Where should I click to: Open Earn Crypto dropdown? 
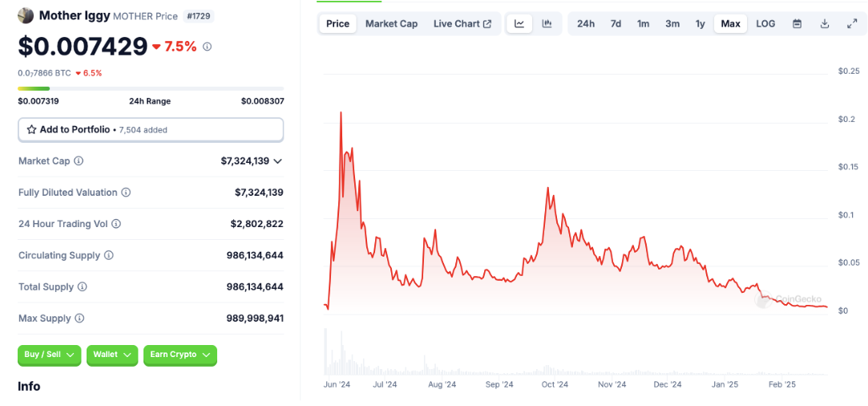[x=180, y=355]
